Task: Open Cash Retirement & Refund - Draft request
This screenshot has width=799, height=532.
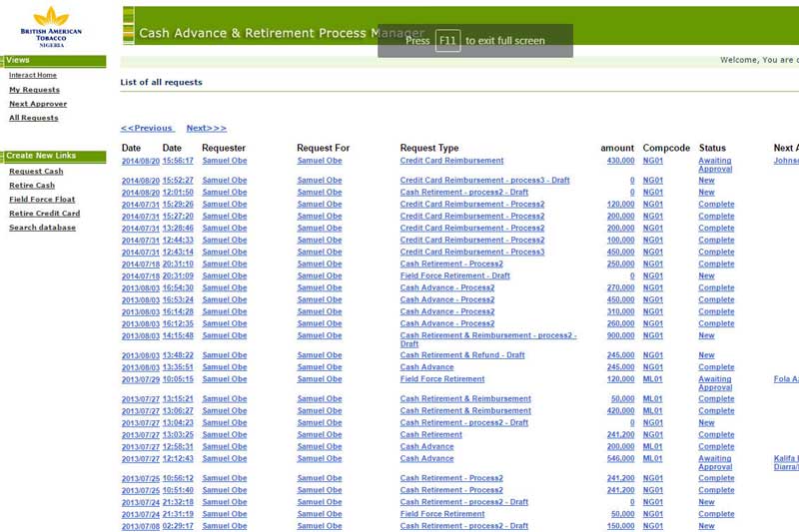Action: [462, 355]
